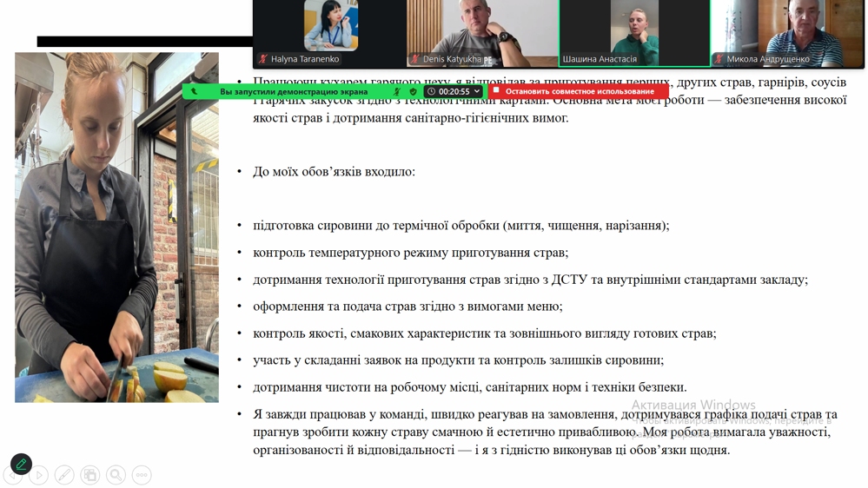Click bullet 'підготовка сировини до термічної обробки'
This screenshot has width=868, height=488.
(461, 225)
